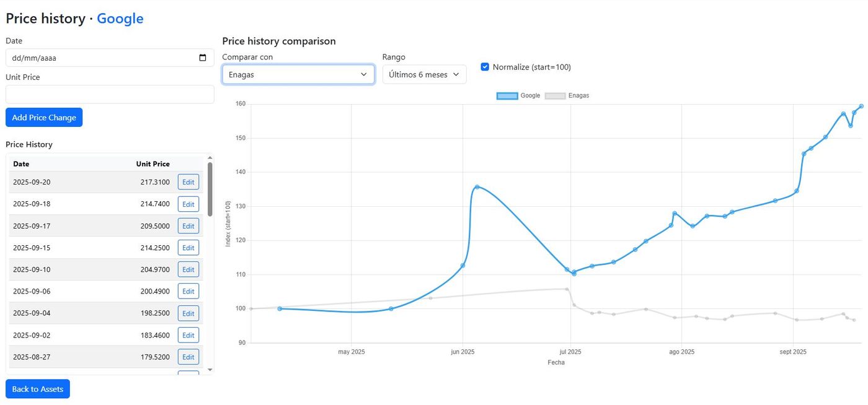Viewport: 868px width, 405px height.
Task: Edit the 214.2500 entry for 2025-09-15
Action: pyautogui.click(x=188, y=247)
